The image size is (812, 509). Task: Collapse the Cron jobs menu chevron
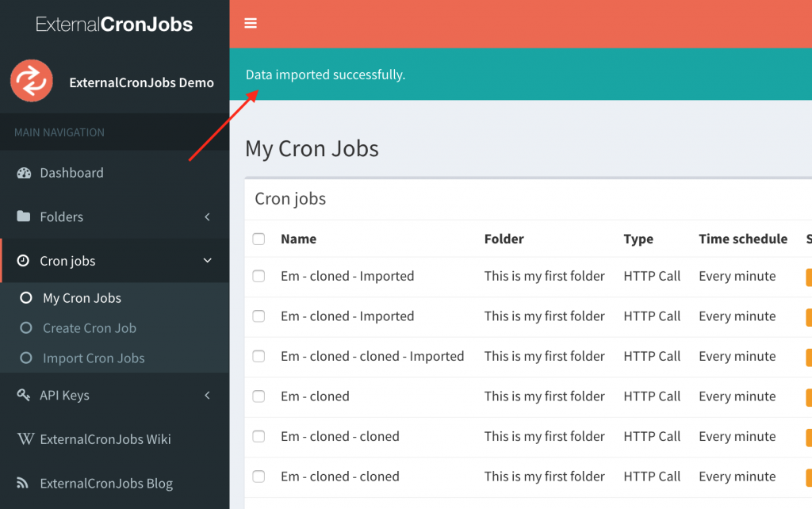pos(207,261)
